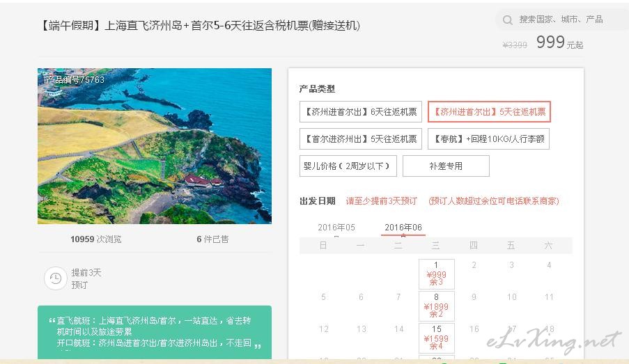
Task: Click calendar date 7 in June
Action: tap(398, 297)
